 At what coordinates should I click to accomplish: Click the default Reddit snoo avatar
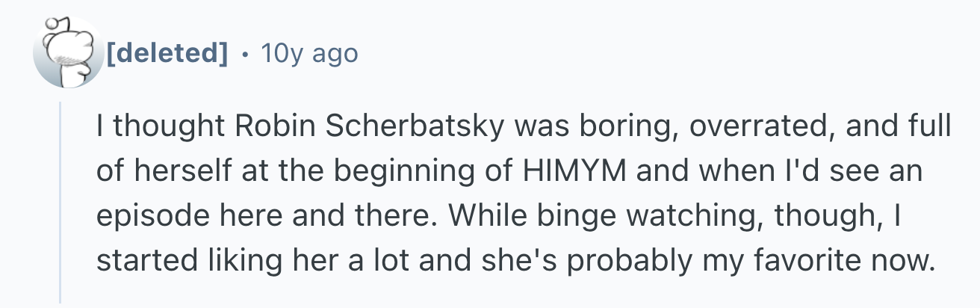[x=69, y=54]
